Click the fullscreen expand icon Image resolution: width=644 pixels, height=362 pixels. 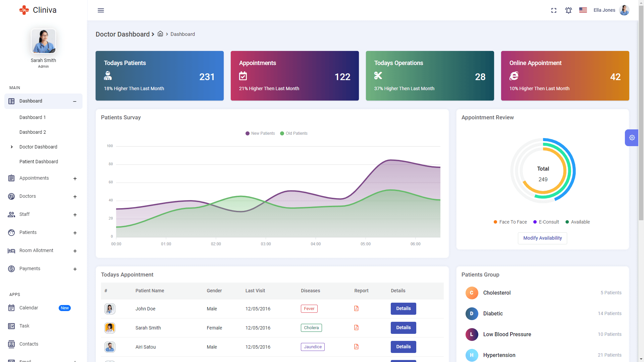tap(554, 10)
